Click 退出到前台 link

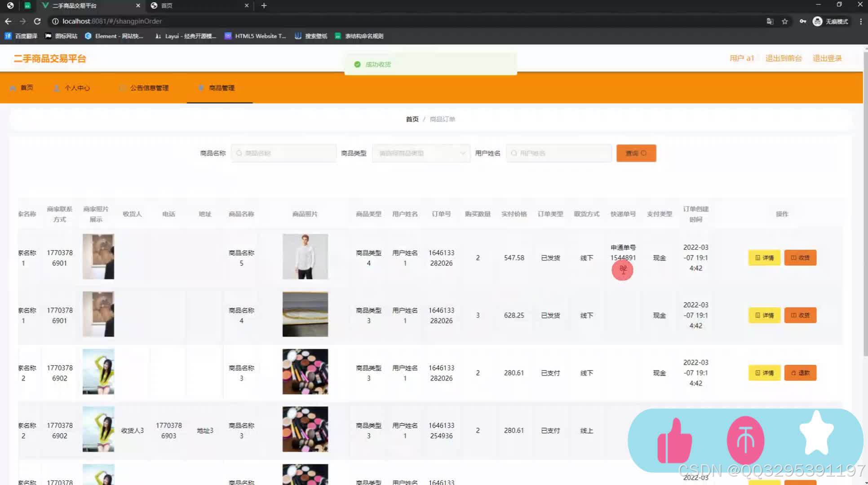[784, 58]
